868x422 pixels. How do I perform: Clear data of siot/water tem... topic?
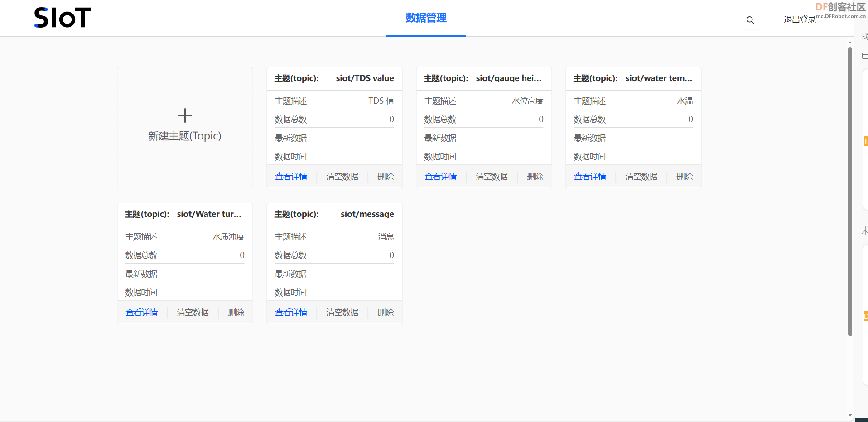tap(641, 177)
